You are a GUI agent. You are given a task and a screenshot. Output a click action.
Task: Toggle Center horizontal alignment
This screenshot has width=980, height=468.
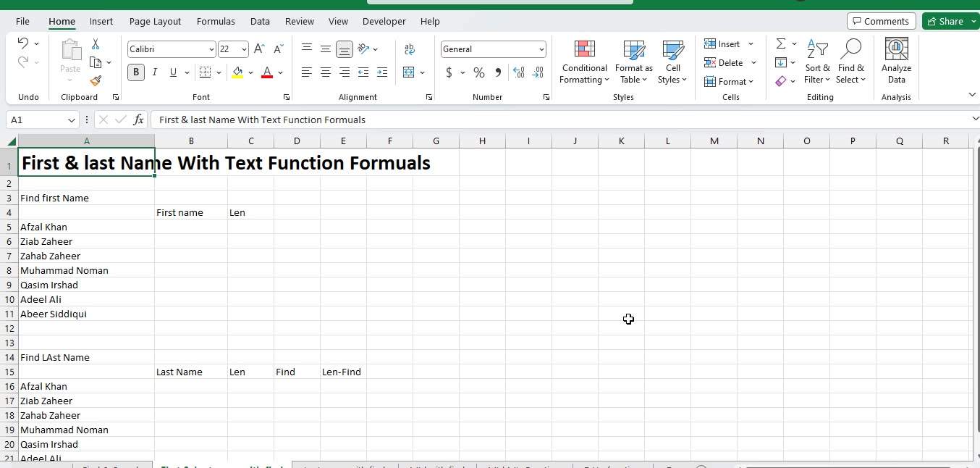click(x=326, y=72)
